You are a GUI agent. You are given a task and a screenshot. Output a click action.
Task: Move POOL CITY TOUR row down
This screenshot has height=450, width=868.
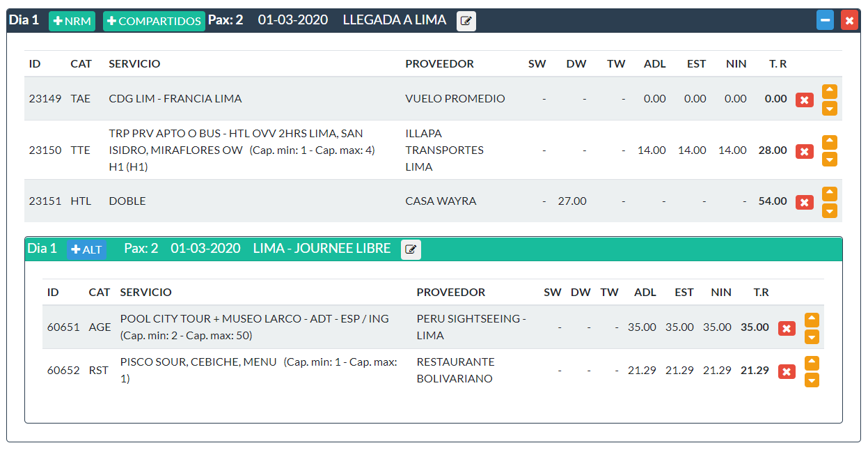[812, 336]
